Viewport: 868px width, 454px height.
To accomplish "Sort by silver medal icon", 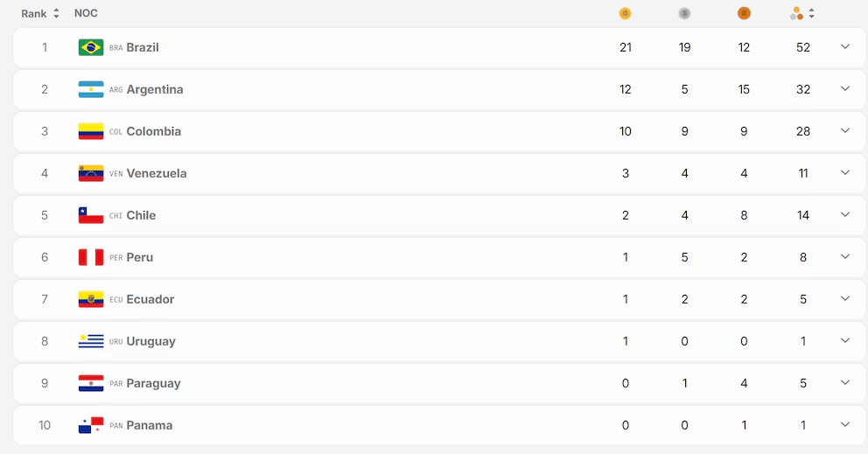I will (x=684, y=13).
